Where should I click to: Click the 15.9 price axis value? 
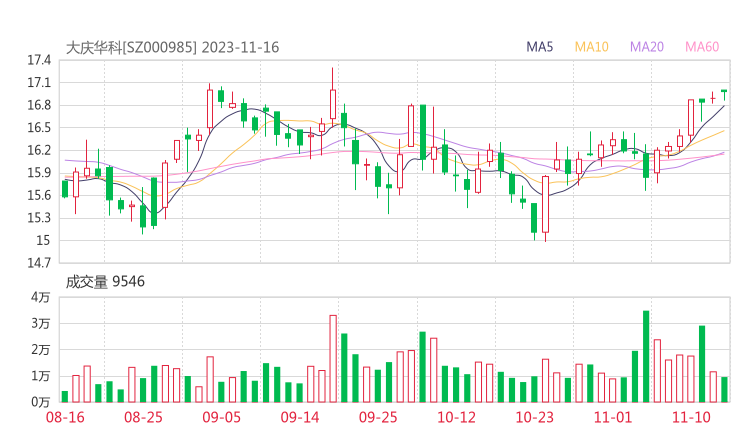[x=39, y=173]
